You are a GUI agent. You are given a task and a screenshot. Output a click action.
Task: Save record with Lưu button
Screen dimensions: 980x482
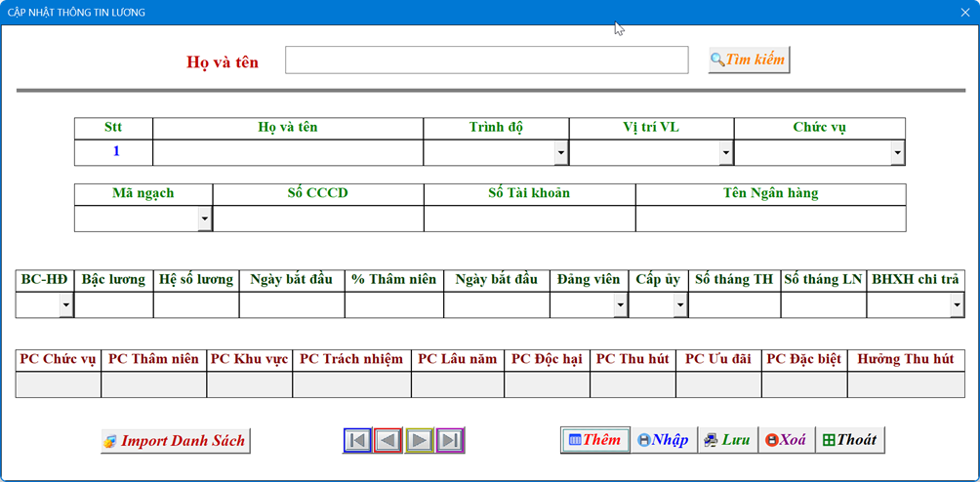pos(727,440)
